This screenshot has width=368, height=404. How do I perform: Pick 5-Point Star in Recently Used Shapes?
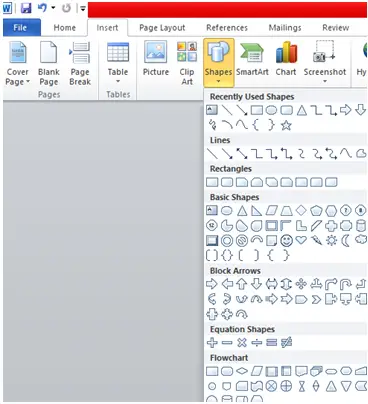pyautogui.click(x=286, y=125)
